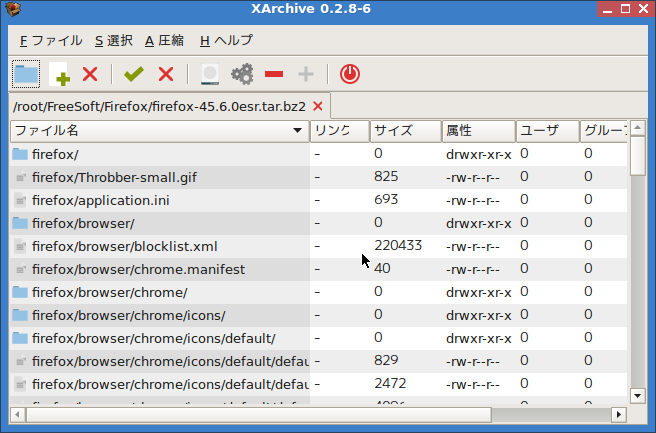This screenshot has width=656, height=433.
Task: Open the ヘルプ menu
Action: point(226,41)
